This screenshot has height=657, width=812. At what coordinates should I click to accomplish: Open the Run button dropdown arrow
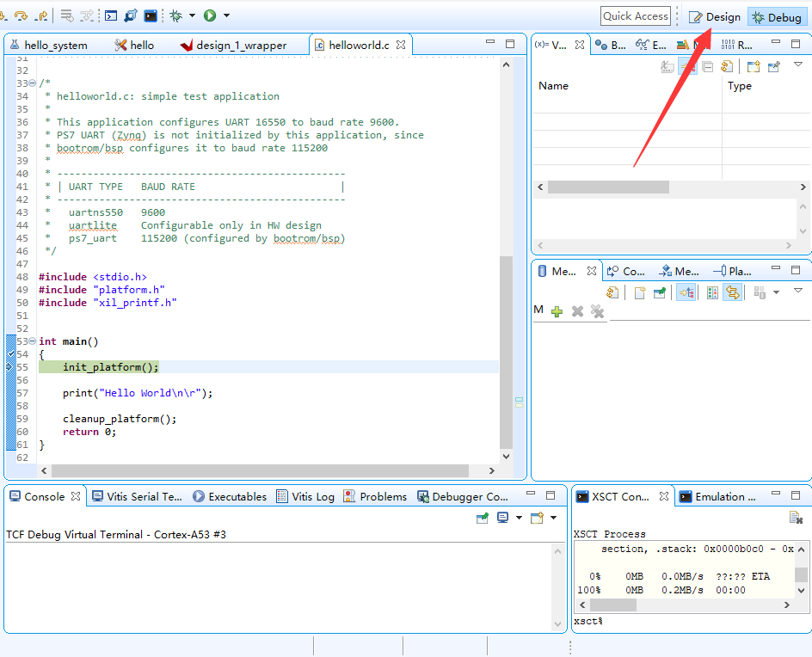[x=226, y=15]
